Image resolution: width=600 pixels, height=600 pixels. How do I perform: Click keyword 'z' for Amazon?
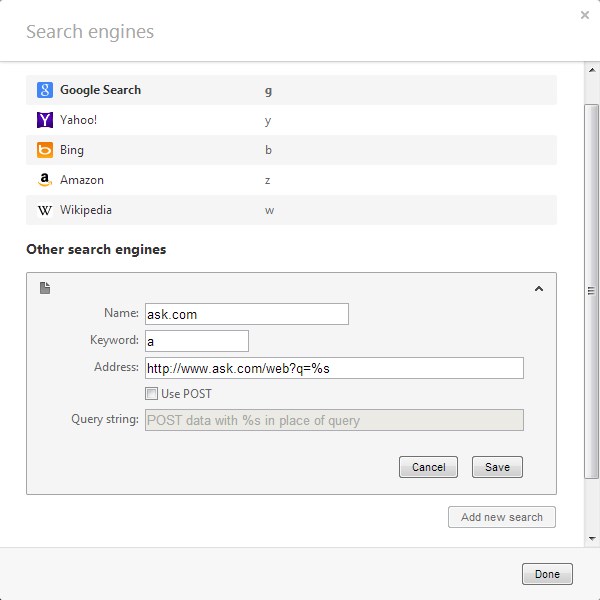(x=267, y=180)
